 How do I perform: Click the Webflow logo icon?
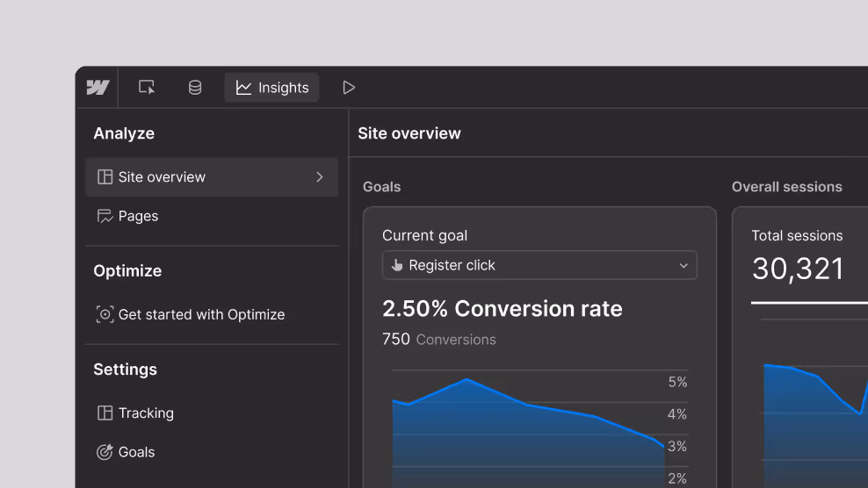(x=98, y=88)
